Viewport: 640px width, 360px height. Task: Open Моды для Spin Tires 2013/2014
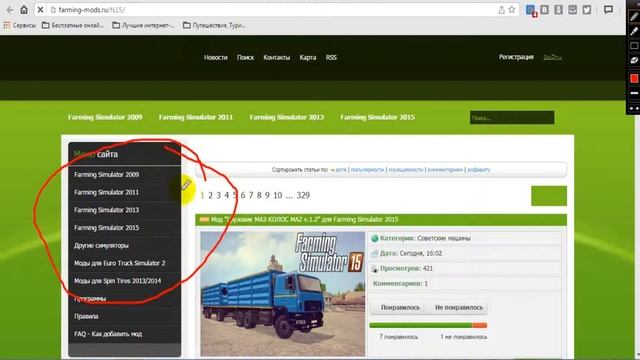click(118, 281)
